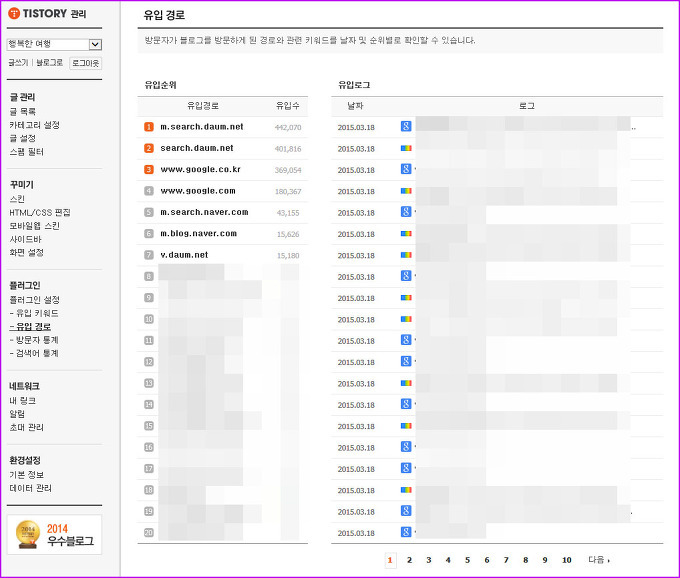Viewport: 680px width, 578px height.
Task: Open 스킨 under 꾸미기
Action: (17, 199)
